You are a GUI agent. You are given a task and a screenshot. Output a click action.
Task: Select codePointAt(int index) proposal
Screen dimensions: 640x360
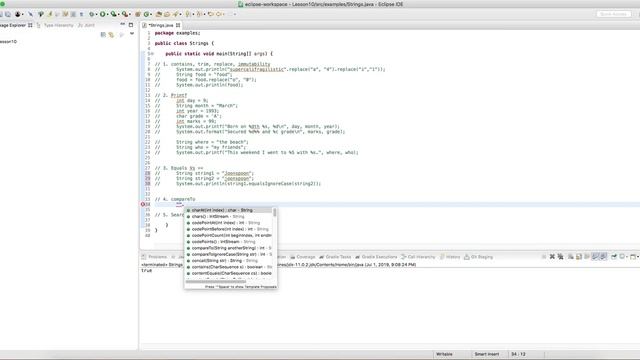coord(229,223)
